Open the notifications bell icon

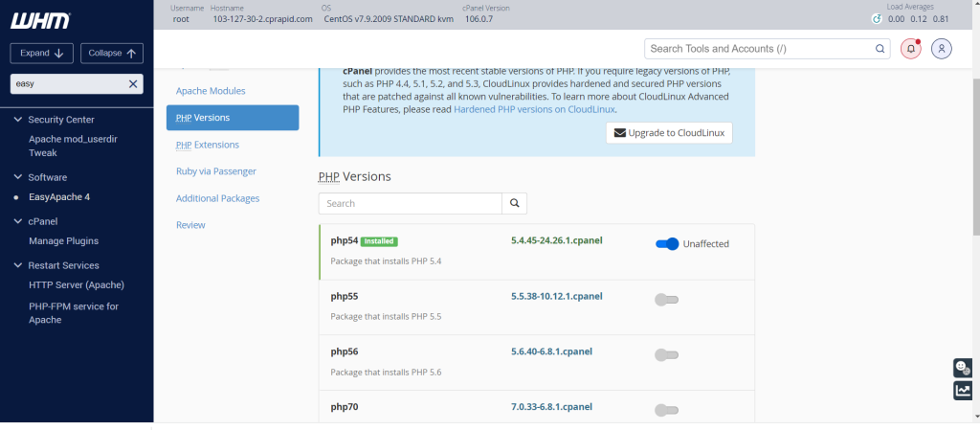pyautogui.click(x=911, y=49)
